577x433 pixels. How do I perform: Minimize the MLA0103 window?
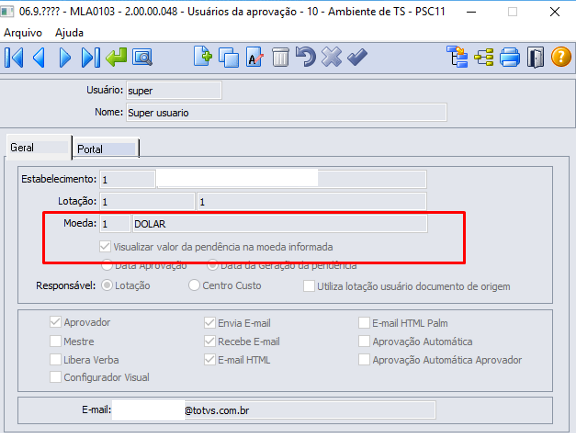click(471, 12)
